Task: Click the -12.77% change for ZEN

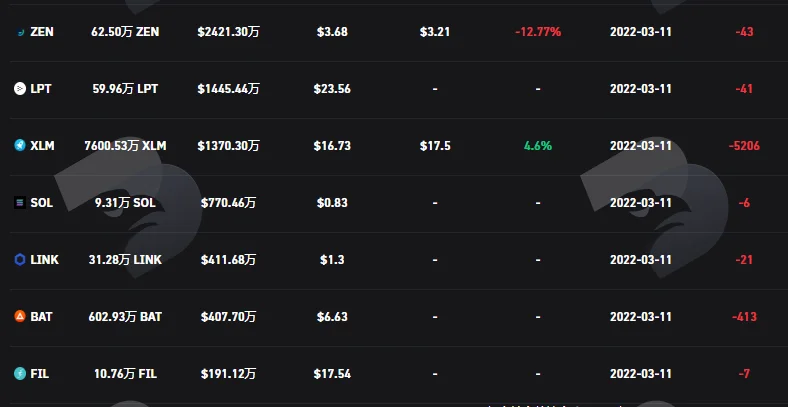Action: pyautogui.click(x=538, y=32)
